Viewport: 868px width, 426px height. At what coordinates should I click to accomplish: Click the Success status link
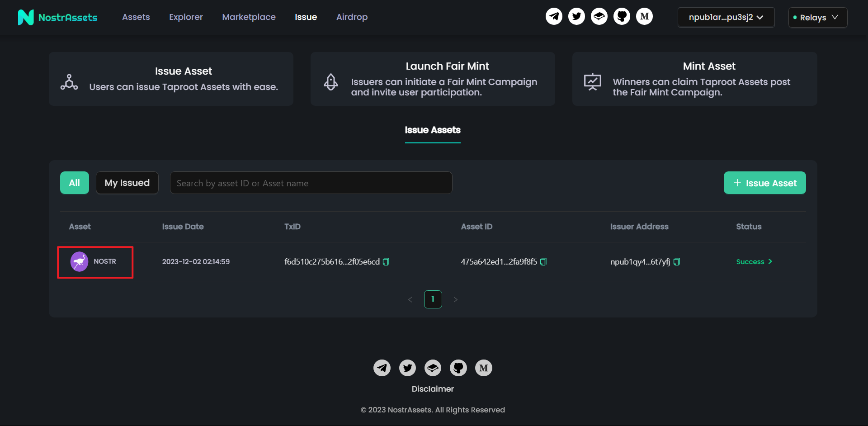coord(754,261)
